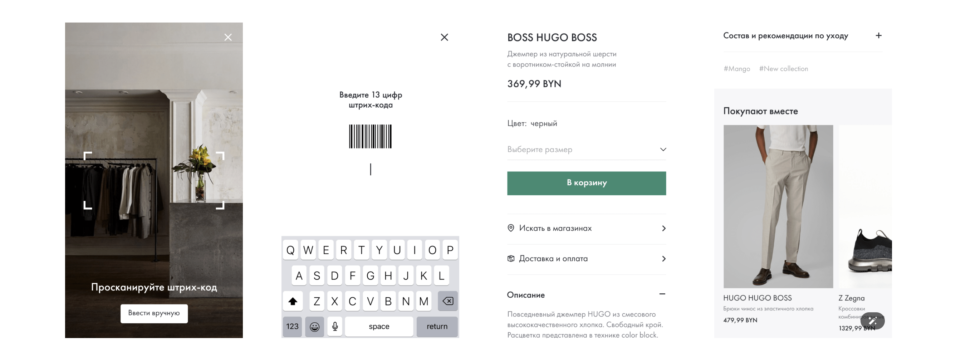980x352 pixels.
Task: Expand 'Состав и рекомендации по уходу' section
Action: (878, 36)
